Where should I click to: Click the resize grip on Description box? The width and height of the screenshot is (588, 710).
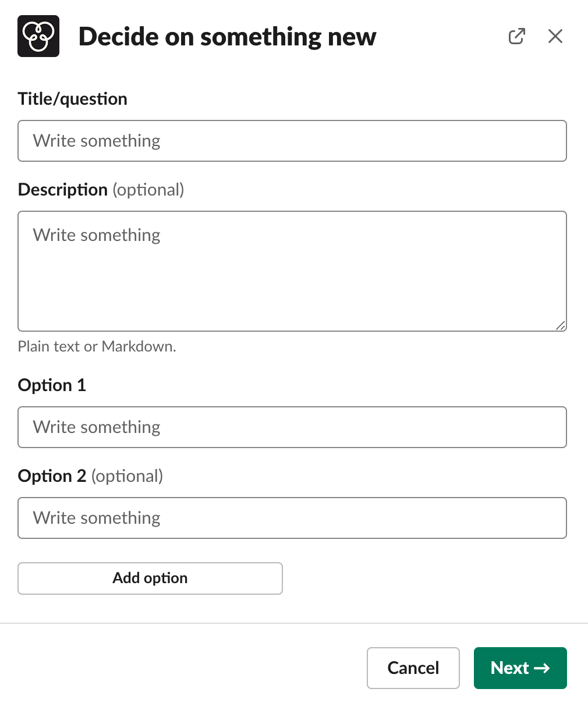pyautogui.click(x=560, y=325)
